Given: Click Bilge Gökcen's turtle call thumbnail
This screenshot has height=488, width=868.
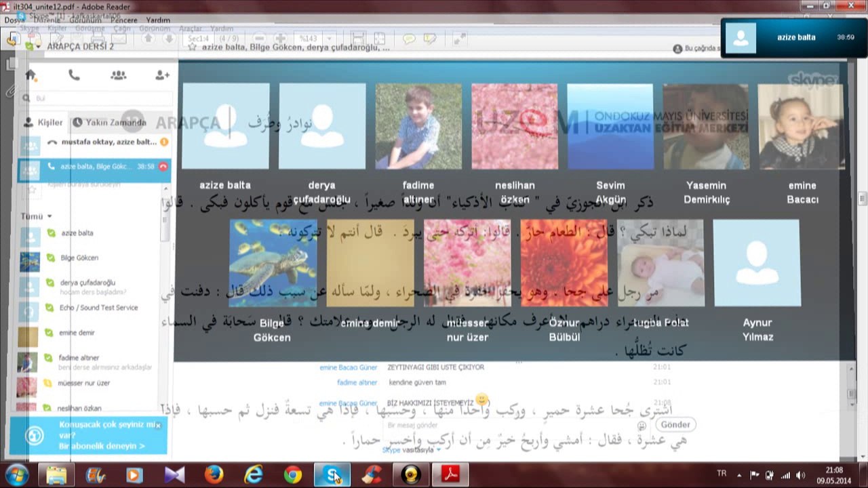Looking at the screenshot, I should tap(273, 263).
